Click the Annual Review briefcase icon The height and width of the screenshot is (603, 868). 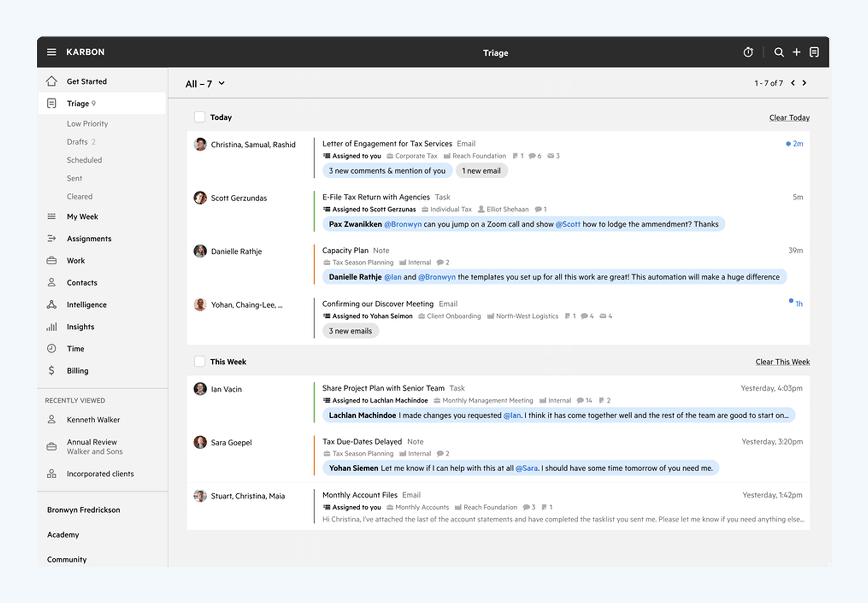(x=51, y=446)
